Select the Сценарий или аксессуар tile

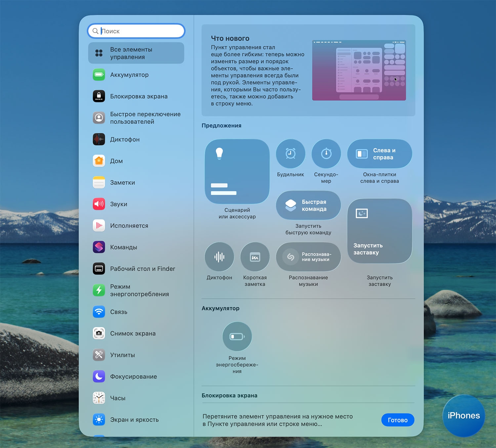237,171
